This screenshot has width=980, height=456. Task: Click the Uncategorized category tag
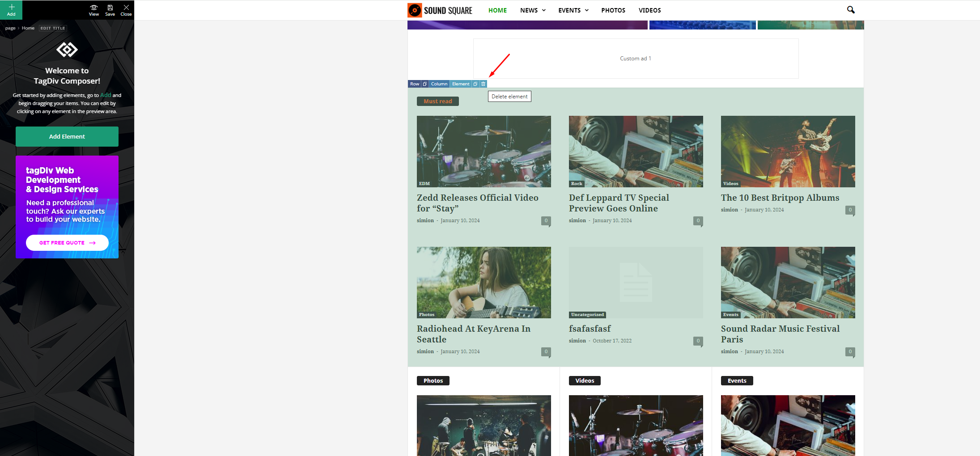pos(587,315)
